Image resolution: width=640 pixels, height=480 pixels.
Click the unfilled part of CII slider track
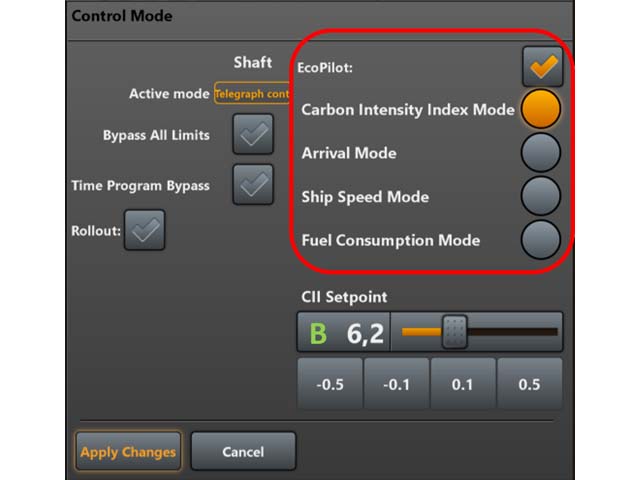(x=512, y=332)
